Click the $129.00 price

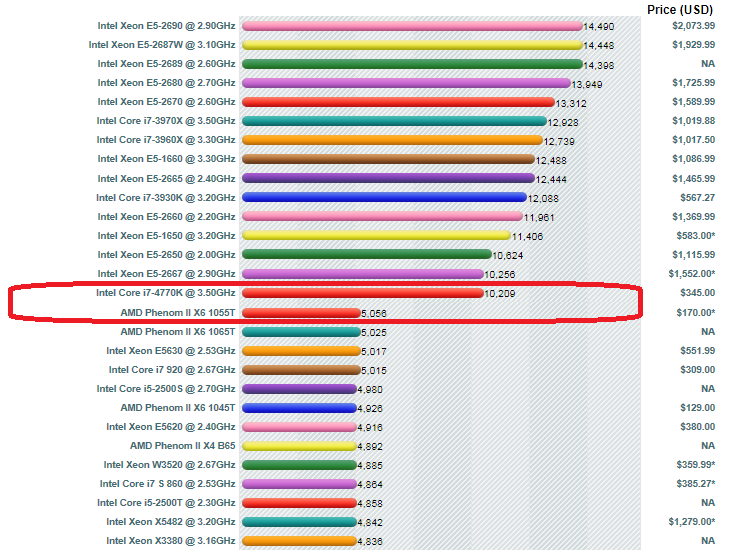pos(698,407)
